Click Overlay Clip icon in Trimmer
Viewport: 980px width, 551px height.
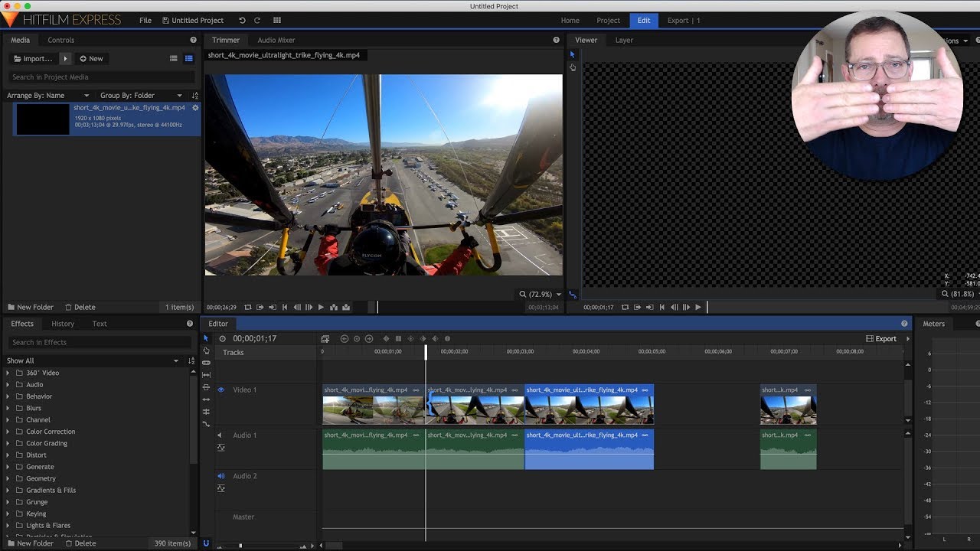coord(346,308)
